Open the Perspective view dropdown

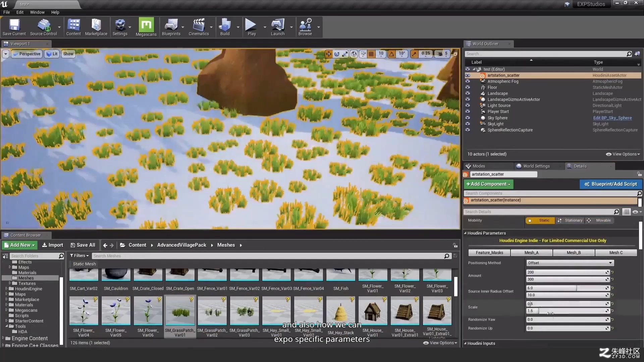pyautogui.click(x=26, y=54)
